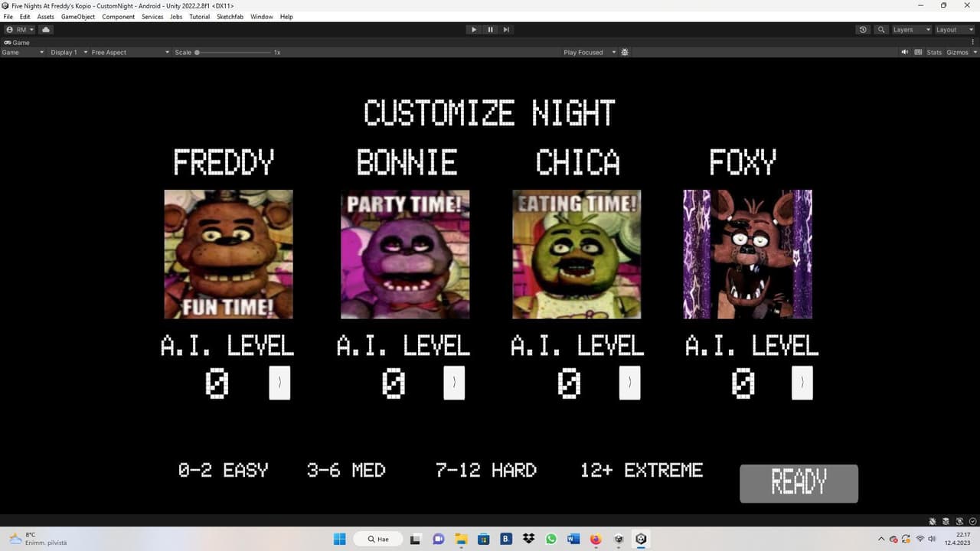The width and height of the screenshot is (980, 551).
Task: Open the undo history icon
Action: [863, 29]
